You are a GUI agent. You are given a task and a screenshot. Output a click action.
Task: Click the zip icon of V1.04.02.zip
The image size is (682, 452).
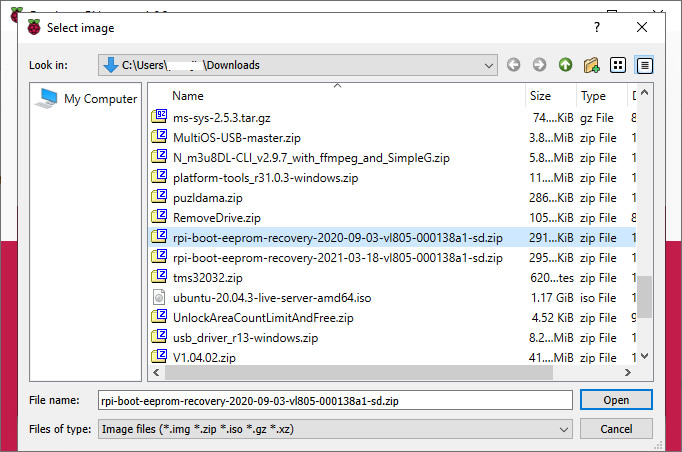pyautogui.click(x=159, y=356)
